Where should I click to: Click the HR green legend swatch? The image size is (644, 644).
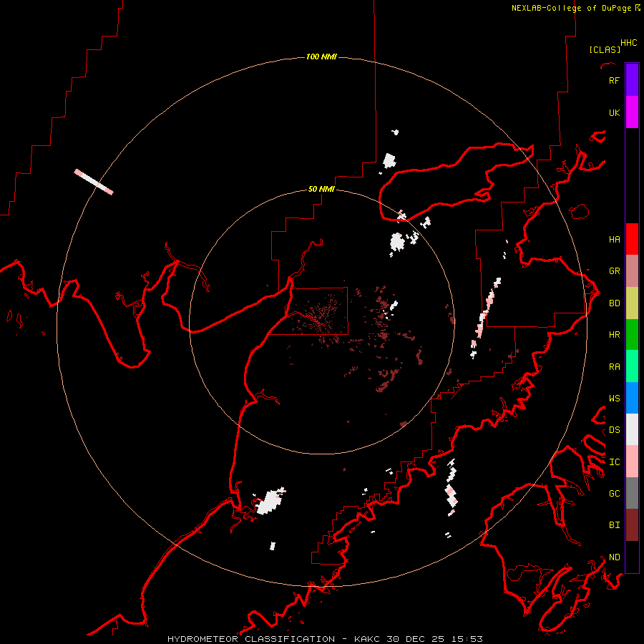(632, 335)
